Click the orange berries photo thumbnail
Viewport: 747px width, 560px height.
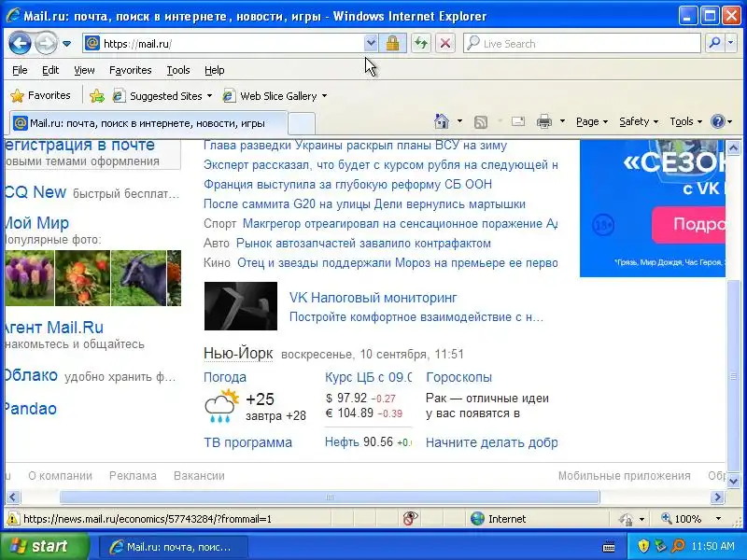pos(82,278)
